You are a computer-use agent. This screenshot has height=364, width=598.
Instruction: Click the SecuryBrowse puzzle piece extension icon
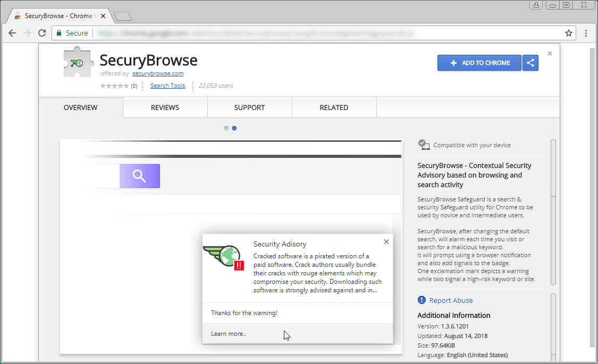[x=78, y=62]
